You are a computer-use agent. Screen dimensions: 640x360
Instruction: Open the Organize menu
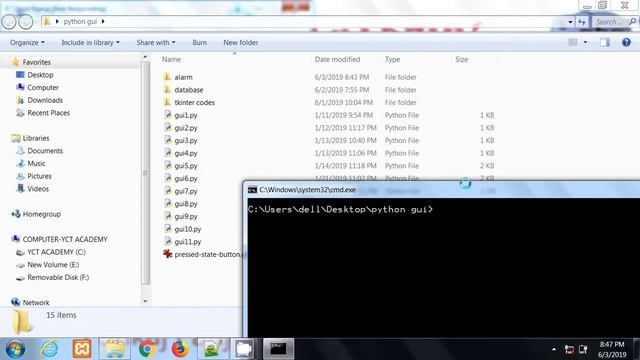27,42
